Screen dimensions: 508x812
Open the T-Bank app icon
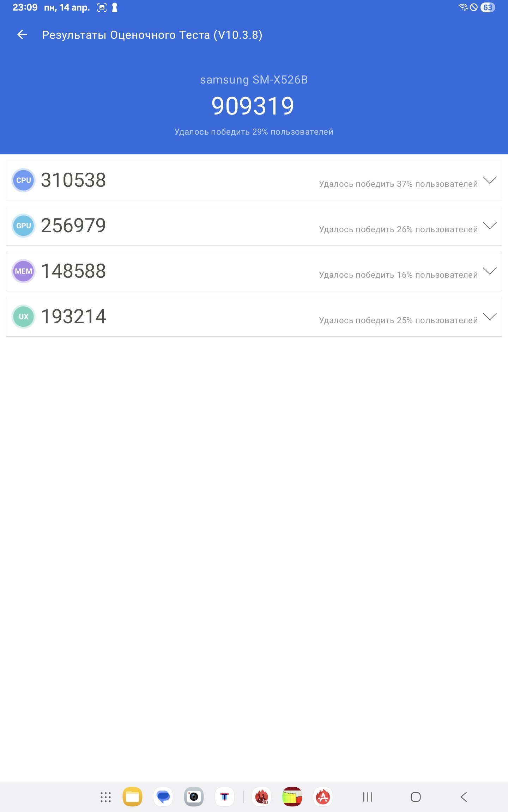[224, 796]
